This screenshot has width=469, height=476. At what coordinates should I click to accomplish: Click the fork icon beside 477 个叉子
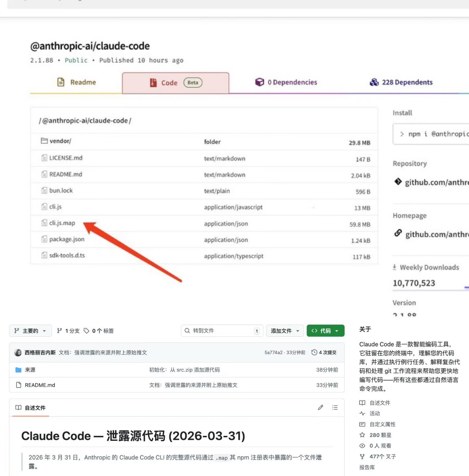(362, 456)
